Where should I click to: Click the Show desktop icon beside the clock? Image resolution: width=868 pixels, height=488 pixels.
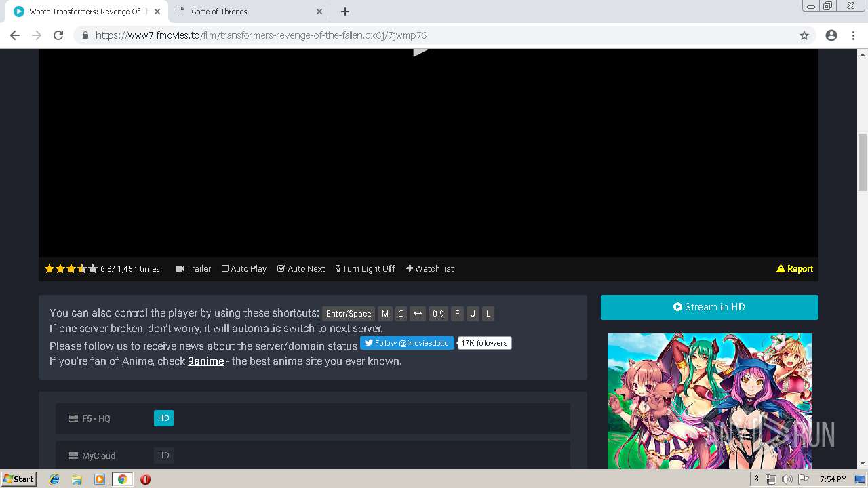[x=860, y=479]
